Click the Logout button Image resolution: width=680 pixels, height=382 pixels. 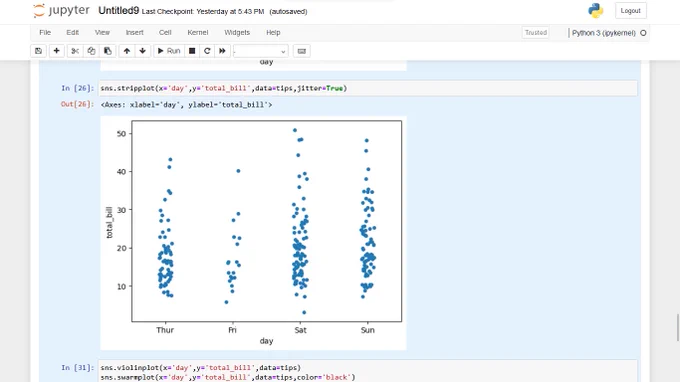pos(631,11)
